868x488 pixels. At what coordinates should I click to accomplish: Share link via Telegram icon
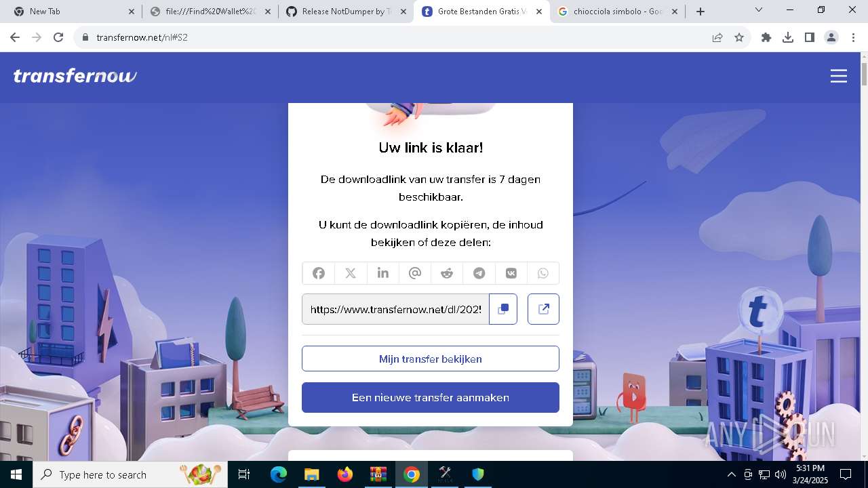pos(479,273)
